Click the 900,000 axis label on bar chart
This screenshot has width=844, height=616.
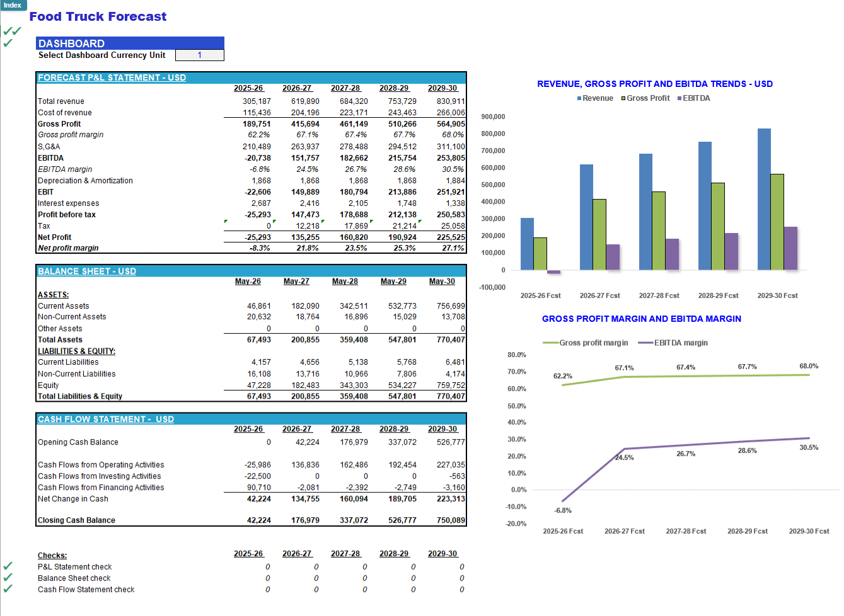pyautogui.click(x=493, y=117)
